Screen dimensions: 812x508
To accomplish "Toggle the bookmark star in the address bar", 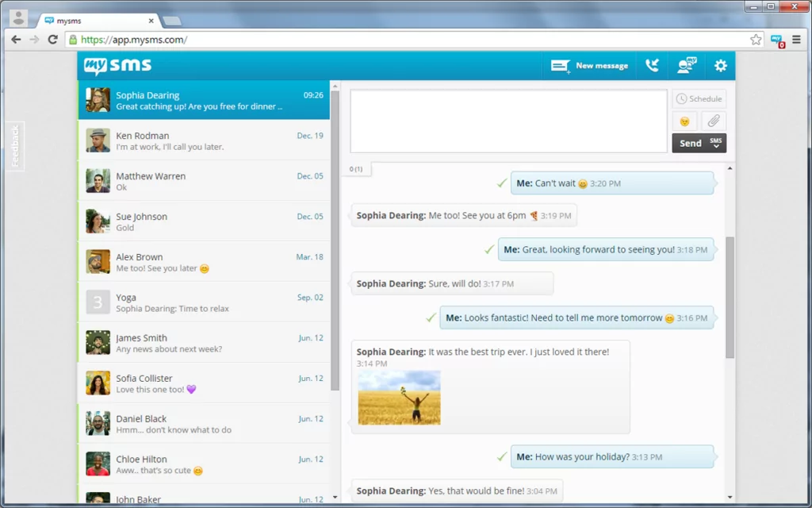I will pyautogui.click(x=756, y=39).
